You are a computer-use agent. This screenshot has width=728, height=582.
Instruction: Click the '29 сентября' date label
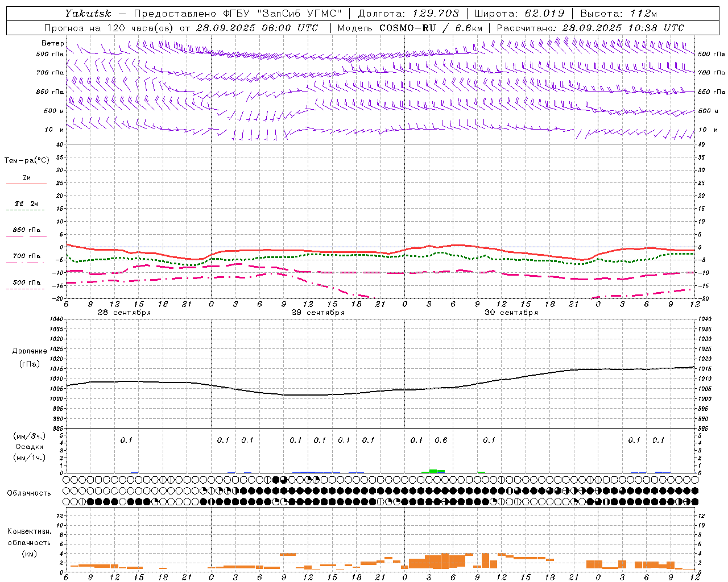pos(318,312)
